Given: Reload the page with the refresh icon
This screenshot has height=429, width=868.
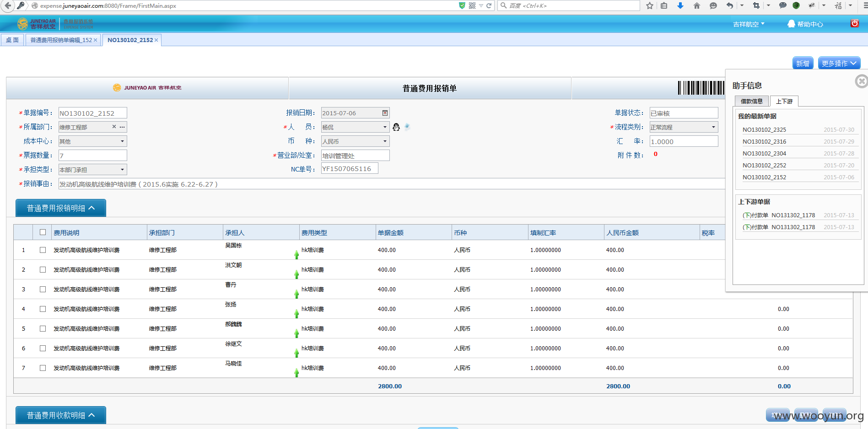Looking at the screenshot, I should click(489, 5).
